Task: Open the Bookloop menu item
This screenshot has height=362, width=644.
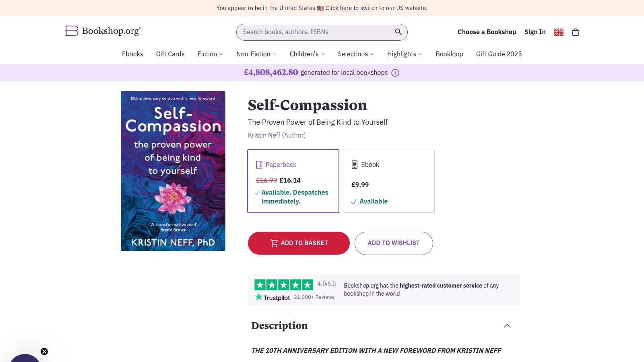Action: pyautogui.click(x=449, y=54)
